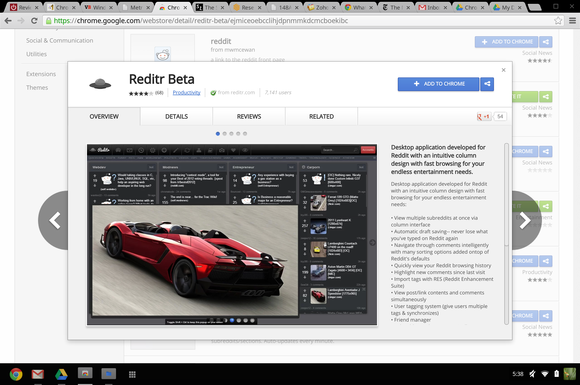Click the green HTTPS padlock icon
Viewport: 580px width, 385px height.
point(48,21)
